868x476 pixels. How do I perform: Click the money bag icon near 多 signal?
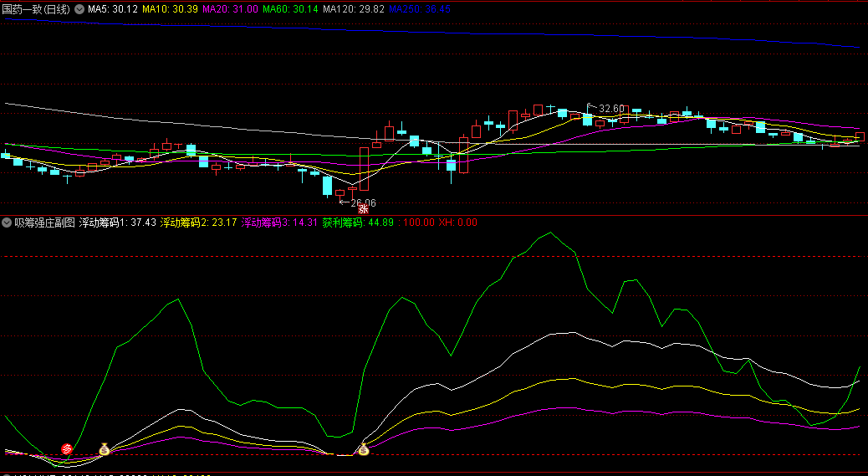tap(104, 449)
